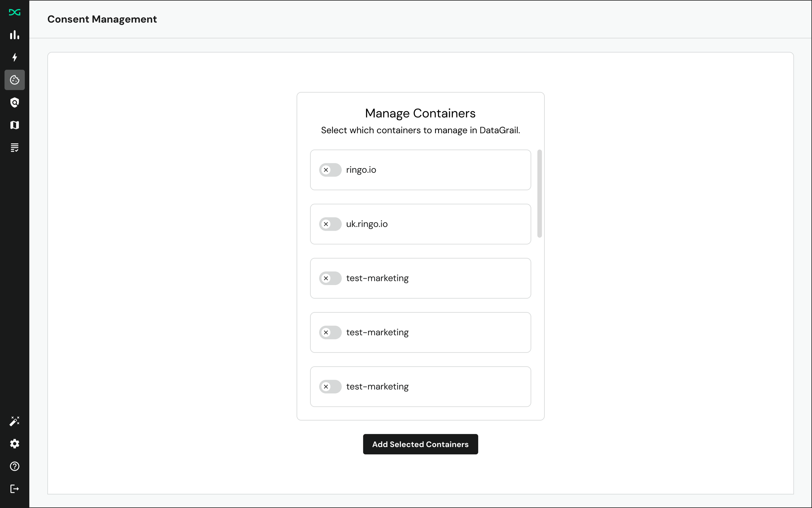This screenshot has width=812, height=508.
Task: Click the logout icon
Action: pyautogui.click(x=14, y=489)
